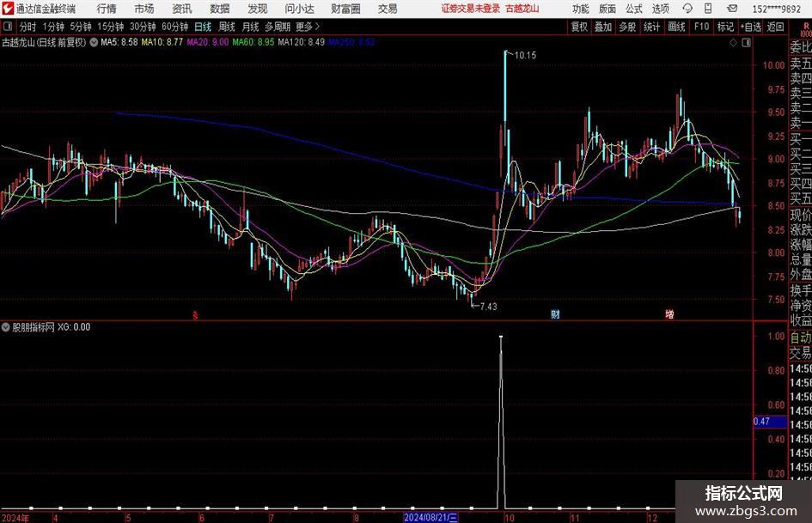Screen dimensions: 812x523
Task: Expand the 更多 > period options
Action: (x=308, y=27)
